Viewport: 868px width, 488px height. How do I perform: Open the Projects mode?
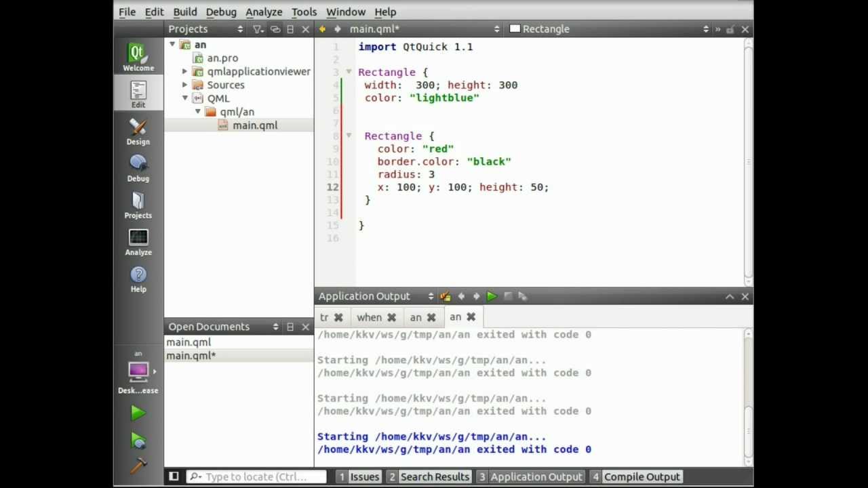[138, 204]
